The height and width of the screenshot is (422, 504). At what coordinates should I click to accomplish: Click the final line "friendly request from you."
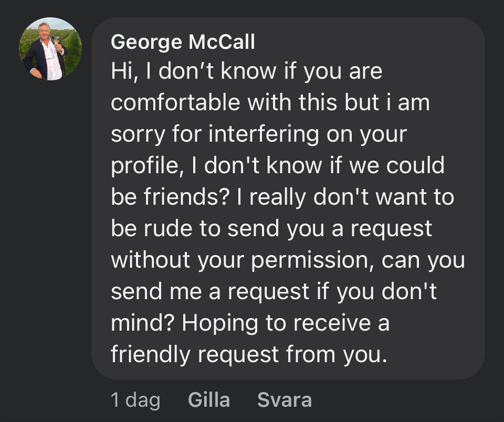(248, 354)
